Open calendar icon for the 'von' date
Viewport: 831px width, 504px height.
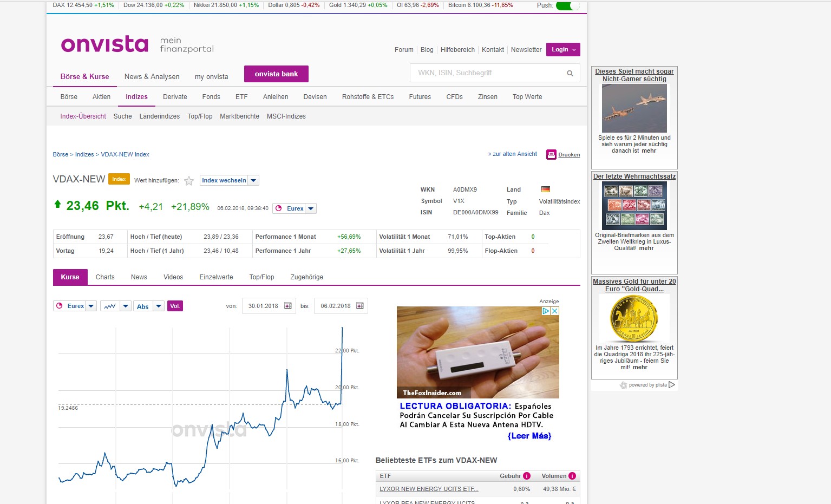288,306
